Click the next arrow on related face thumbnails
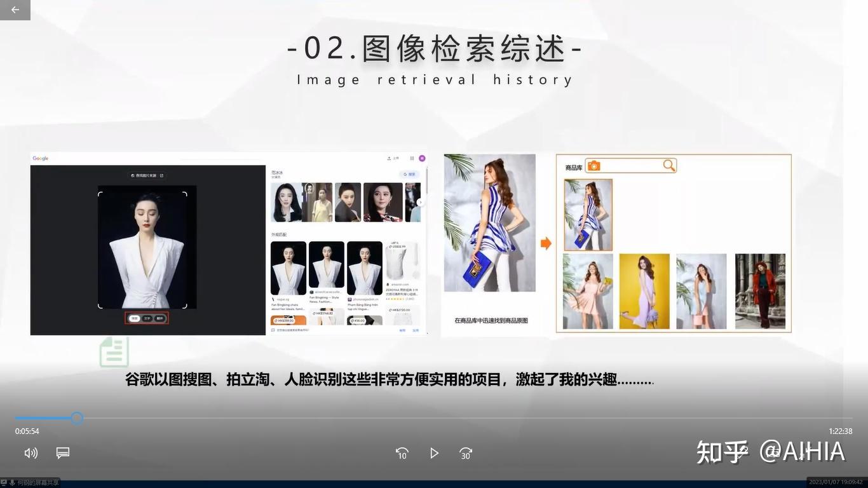 (x=420, y=202)
